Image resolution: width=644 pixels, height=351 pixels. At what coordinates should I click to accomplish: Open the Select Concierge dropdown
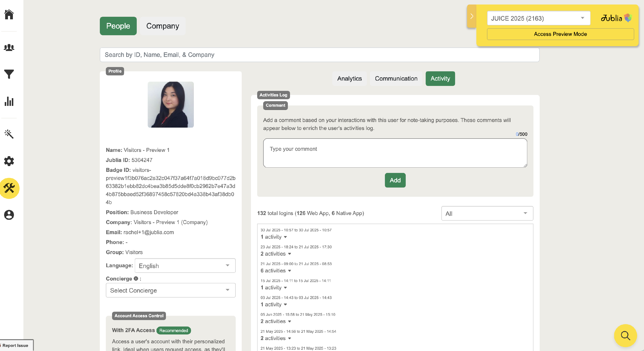[x=170, y=290]
